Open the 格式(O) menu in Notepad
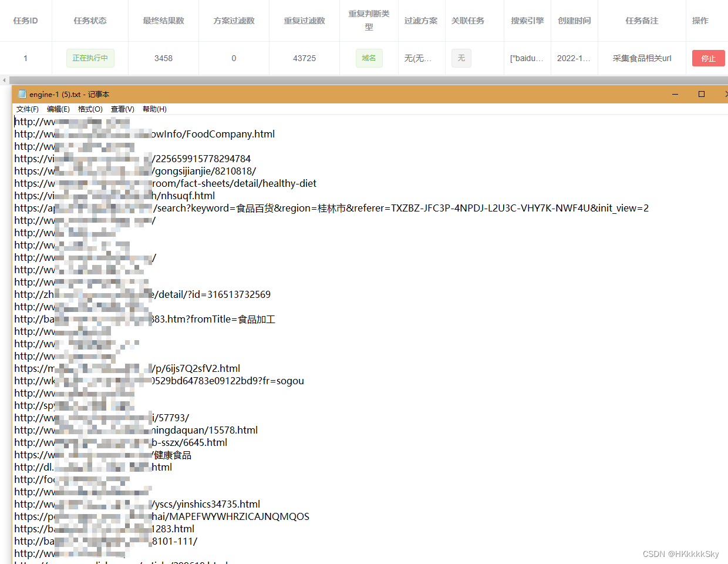Screen dimensions: 728x564 [90, 109]
